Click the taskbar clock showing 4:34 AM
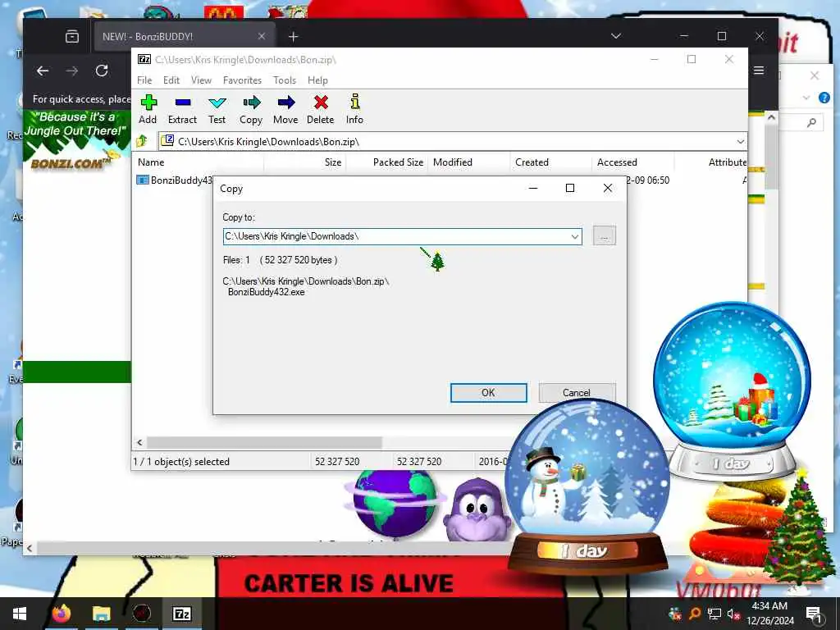The height and width of the screenshot is (630, 840). 769,614
